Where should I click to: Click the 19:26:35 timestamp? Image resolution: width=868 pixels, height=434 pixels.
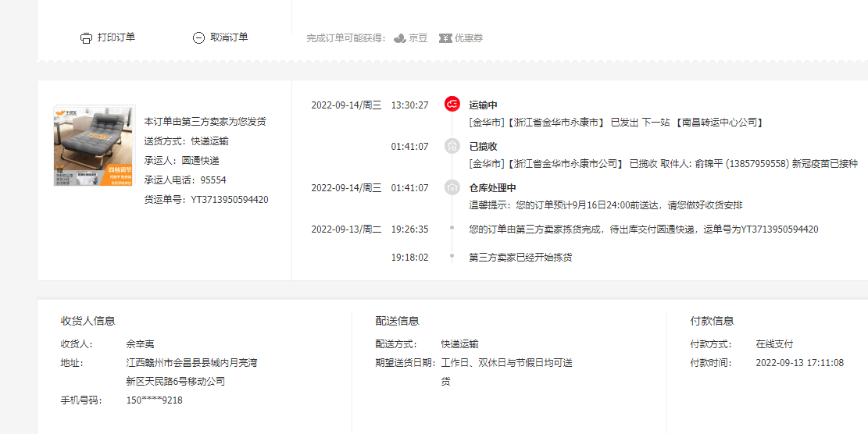pos(409,229)
